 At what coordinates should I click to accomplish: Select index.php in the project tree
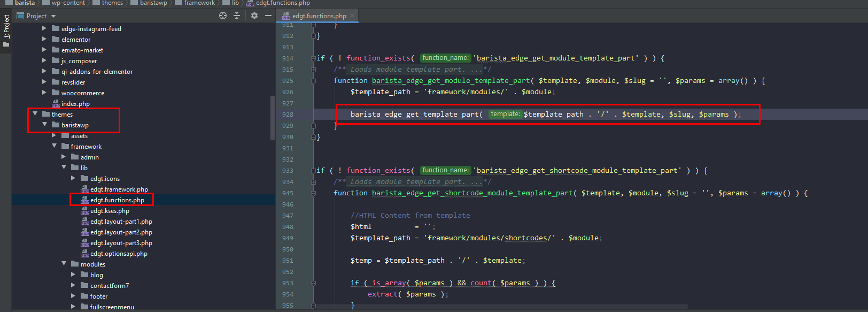[75, 104]
